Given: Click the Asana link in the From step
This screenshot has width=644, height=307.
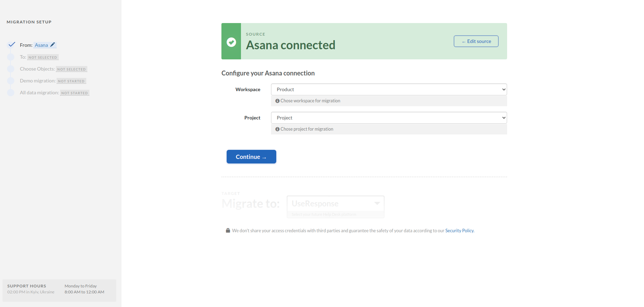Looking at the screenshot, I should click(41, 45).
